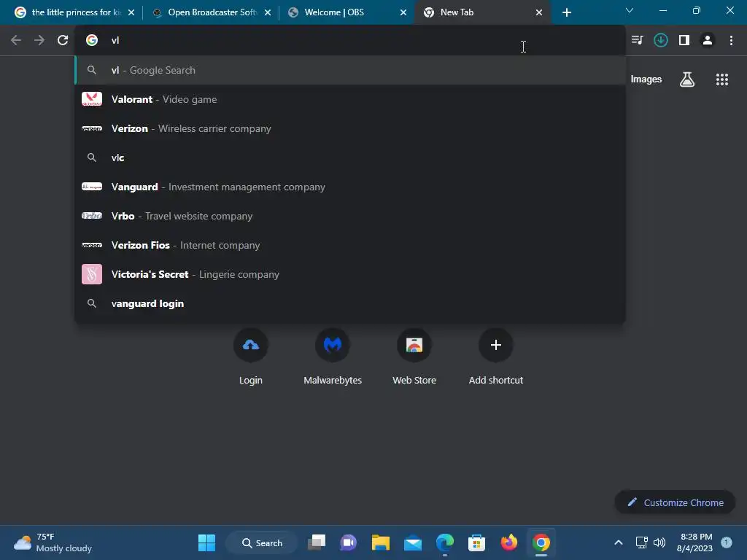This screenshot has width=747, height=560.
Task: Open Firefox from the taskbar
Action: pyautogui.click(x=508, y=542)
